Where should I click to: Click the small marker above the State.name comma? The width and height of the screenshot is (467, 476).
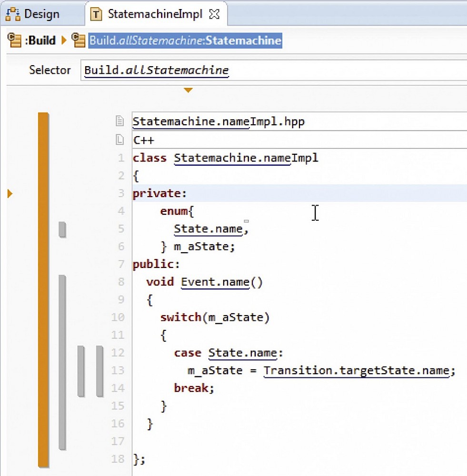coord(246,221)
